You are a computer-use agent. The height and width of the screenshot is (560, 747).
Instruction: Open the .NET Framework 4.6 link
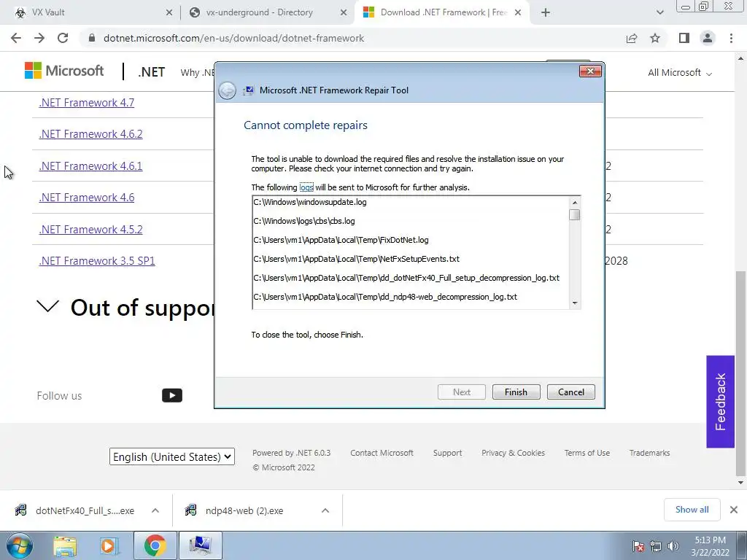[x=87, y=197]
